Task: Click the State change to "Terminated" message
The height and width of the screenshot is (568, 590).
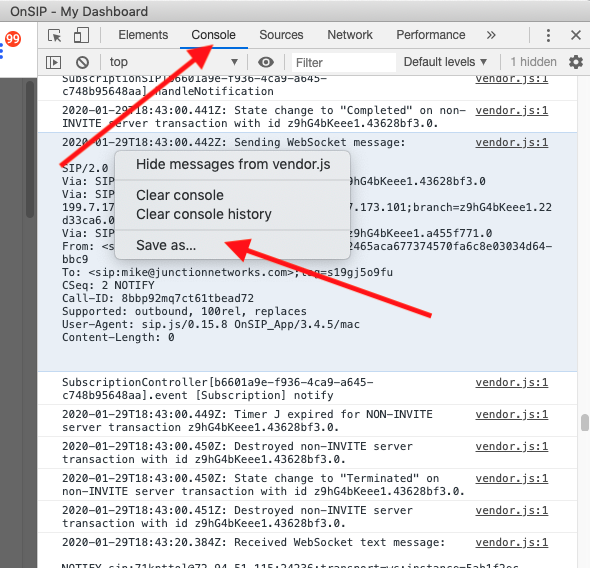Action: tap(263, 485)
